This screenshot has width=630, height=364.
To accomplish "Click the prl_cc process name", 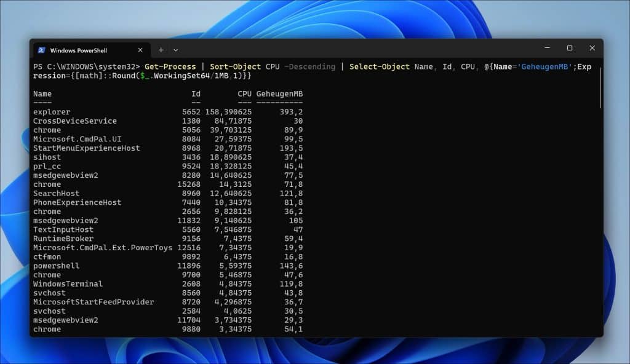I will tap(47, 167).
